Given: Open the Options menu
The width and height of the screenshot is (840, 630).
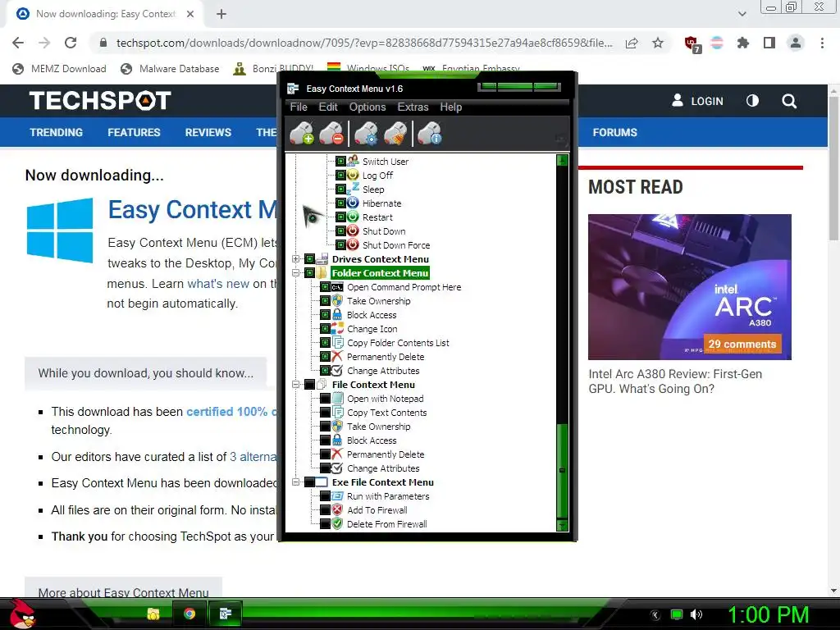Looking at the screenshot, I should click(x=367, y=107).
